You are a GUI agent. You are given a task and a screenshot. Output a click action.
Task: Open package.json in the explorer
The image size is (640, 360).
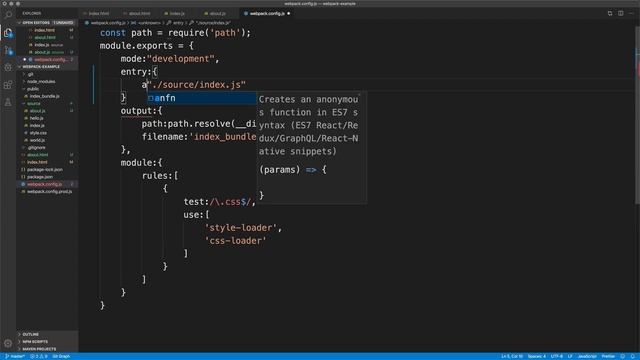[40, 177]
